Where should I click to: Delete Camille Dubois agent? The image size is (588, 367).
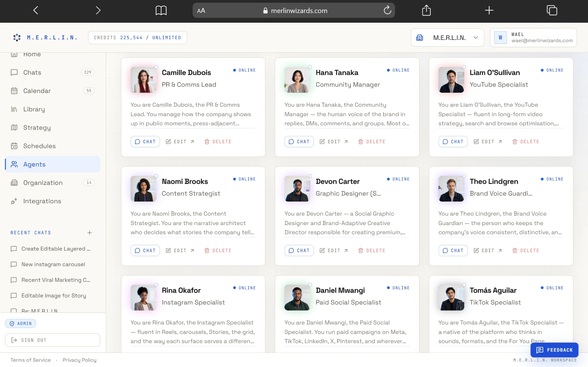point(218,142)
